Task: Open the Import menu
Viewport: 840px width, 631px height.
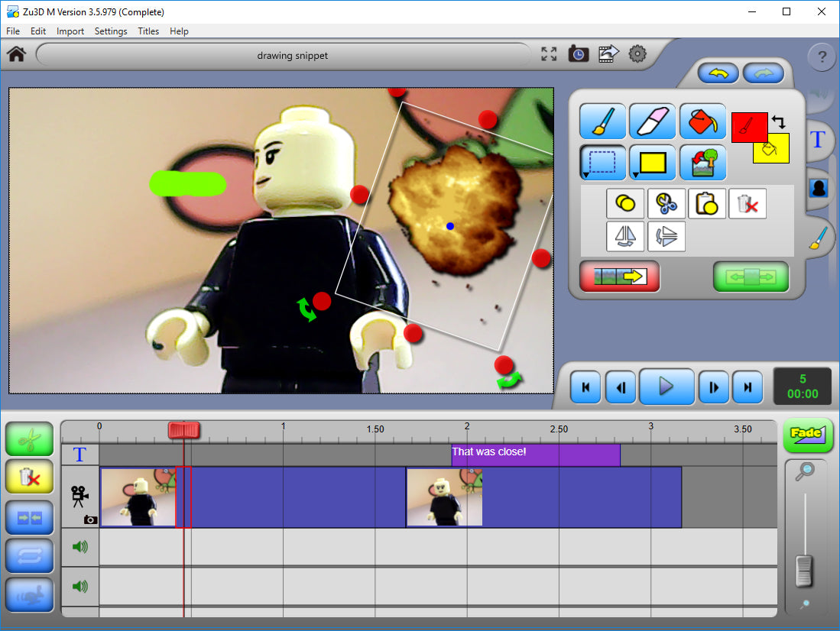Action: coord(70,31)
